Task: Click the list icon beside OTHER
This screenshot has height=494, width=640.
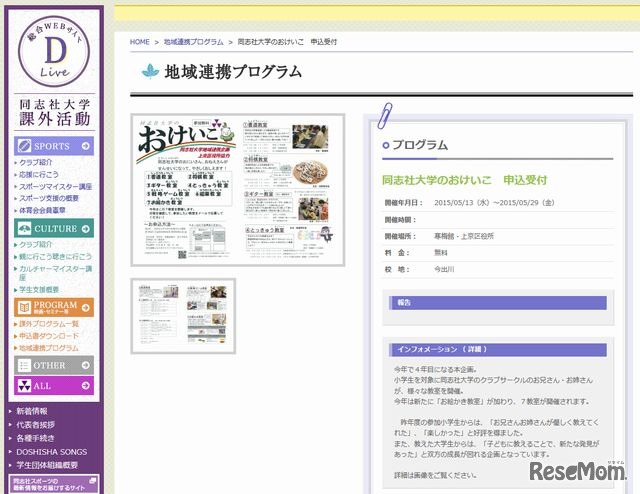Action: [24, 365]
